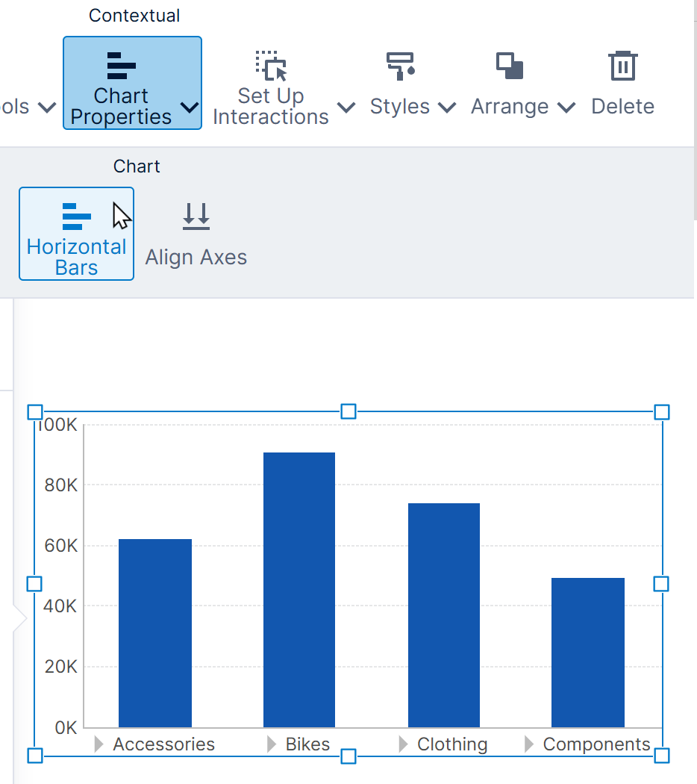The image size is (697, 784).
Task: Open the Set Up Interactions dropdown chevron
Action: 346,108
